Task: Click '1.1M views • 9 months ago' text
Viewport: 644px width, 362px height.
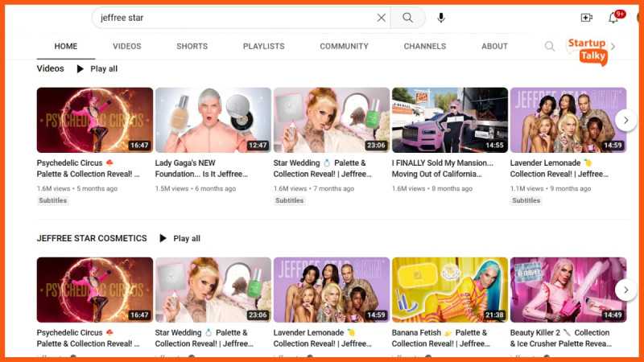Action: click(551, 188)
